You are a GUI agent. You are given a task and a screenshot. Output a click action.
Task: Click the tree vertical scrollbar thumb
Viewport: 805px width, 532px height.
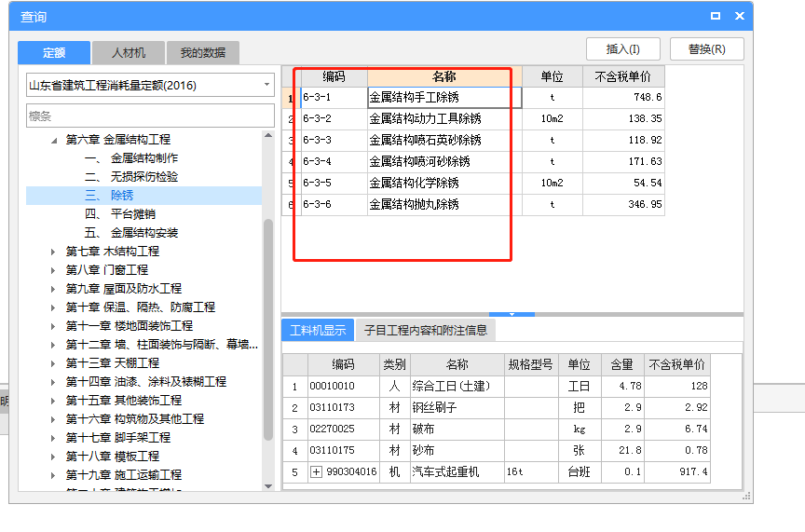(x=268, y=330)
